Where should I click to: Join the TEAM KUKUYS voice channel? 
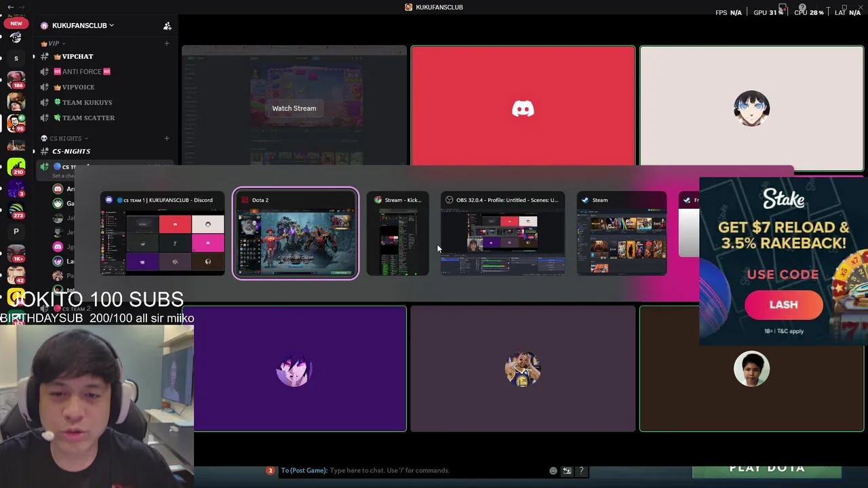pyautogui.click(x=87, y=102)
